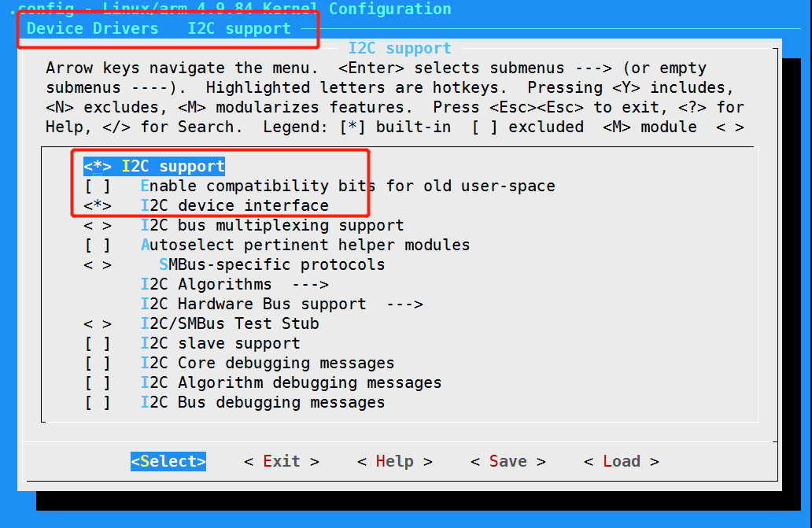This screenshot has width=812, height=528.
Task: Open the Help button
Action: (x=394, y=461)
